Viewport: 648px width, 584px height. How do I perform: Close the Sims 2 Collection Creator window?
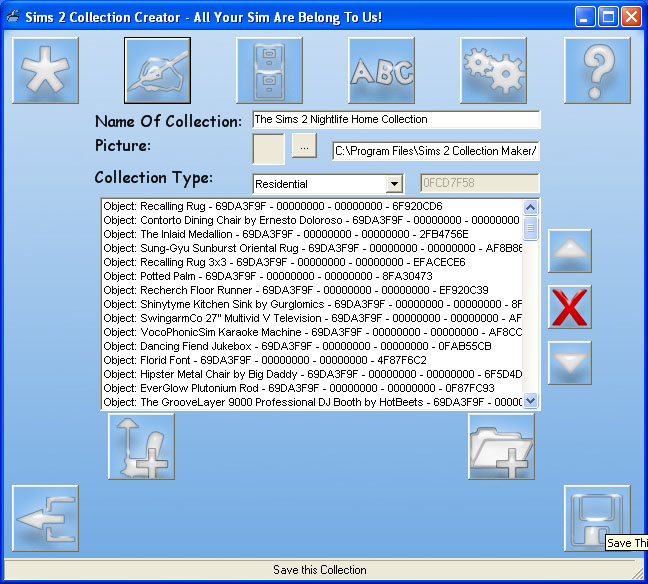pyautogui.click(x=631, y=17)
